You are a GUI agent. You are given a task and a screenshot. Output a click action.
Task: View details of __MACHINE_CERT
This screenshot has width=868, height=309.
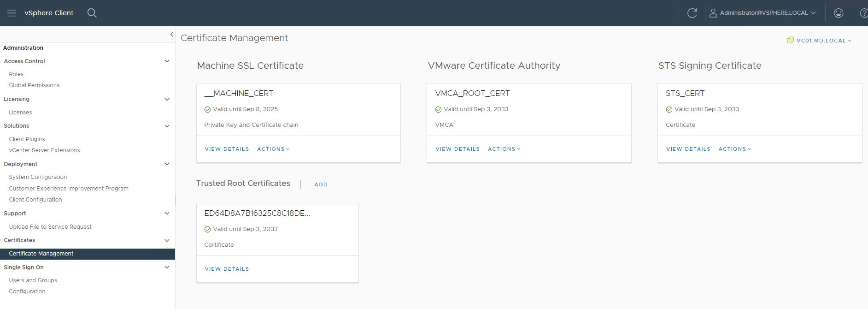(x=227, y=149)
